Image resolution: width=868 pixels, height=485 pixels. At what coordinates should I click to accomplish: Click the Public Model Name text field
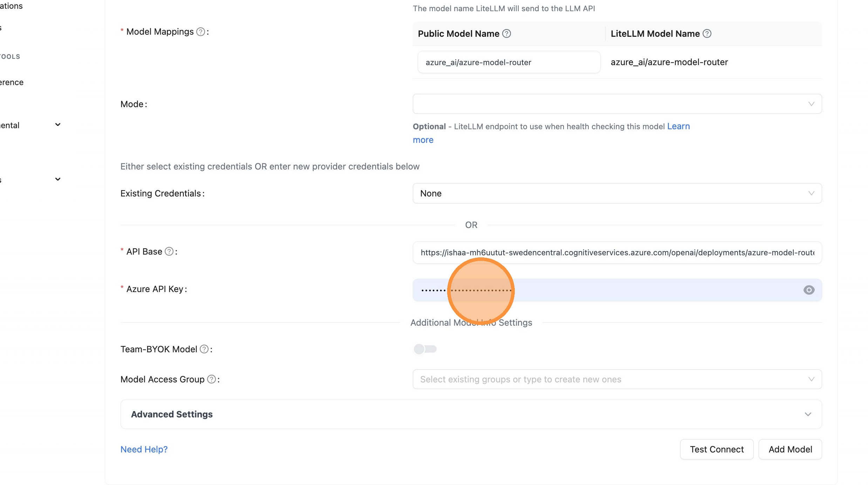tap(509, 62)
